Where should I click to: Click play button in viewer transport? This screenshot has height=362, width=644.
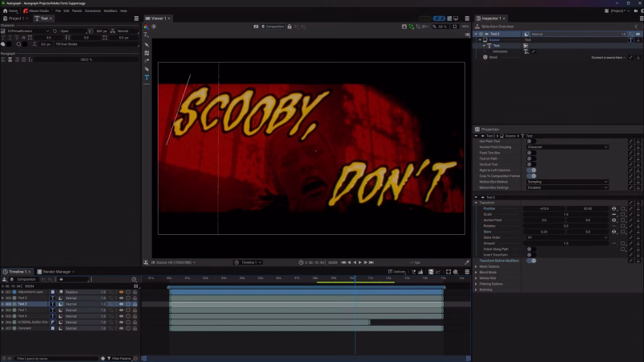point(360,262)
